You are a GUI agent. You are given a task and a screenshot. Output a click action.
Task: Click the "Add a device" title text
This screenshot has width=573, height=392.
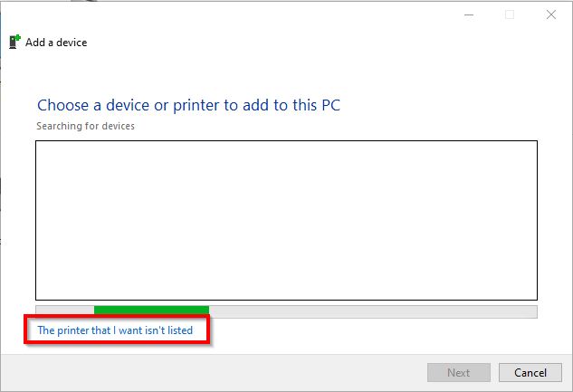56,43
